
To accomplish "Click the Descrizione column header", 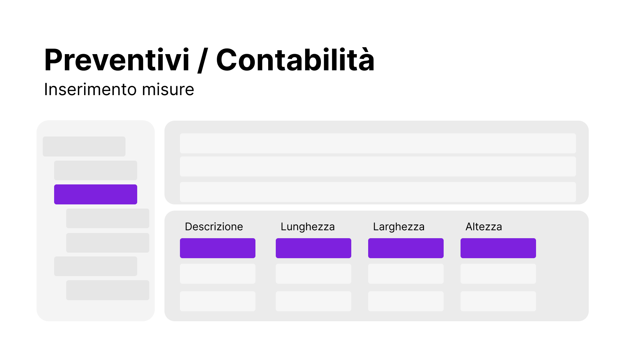I will (214, 227).
